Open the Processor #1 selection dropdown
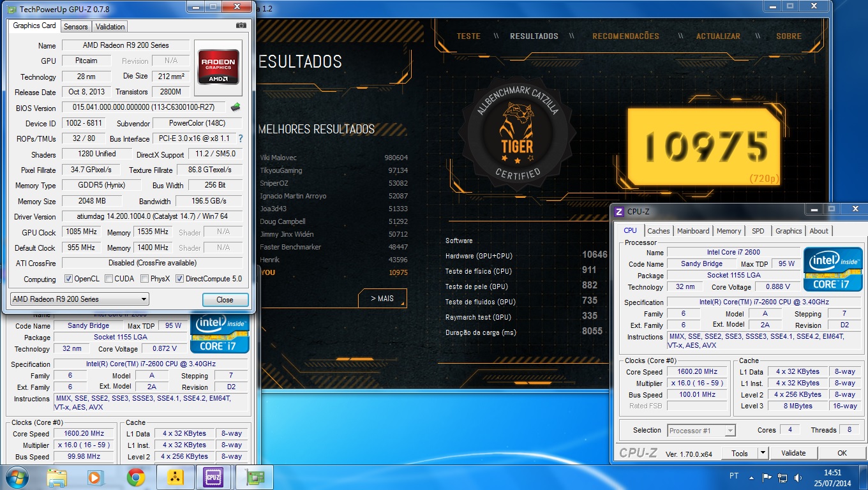The image size is (868, 490). pyautogui.click(x=701, y=431)
